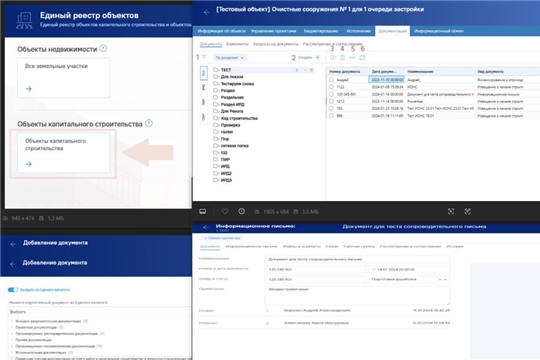Switch to the Бюджетирование tab
The width and height of the screenshot is (540, 360).
click(321, 31)
